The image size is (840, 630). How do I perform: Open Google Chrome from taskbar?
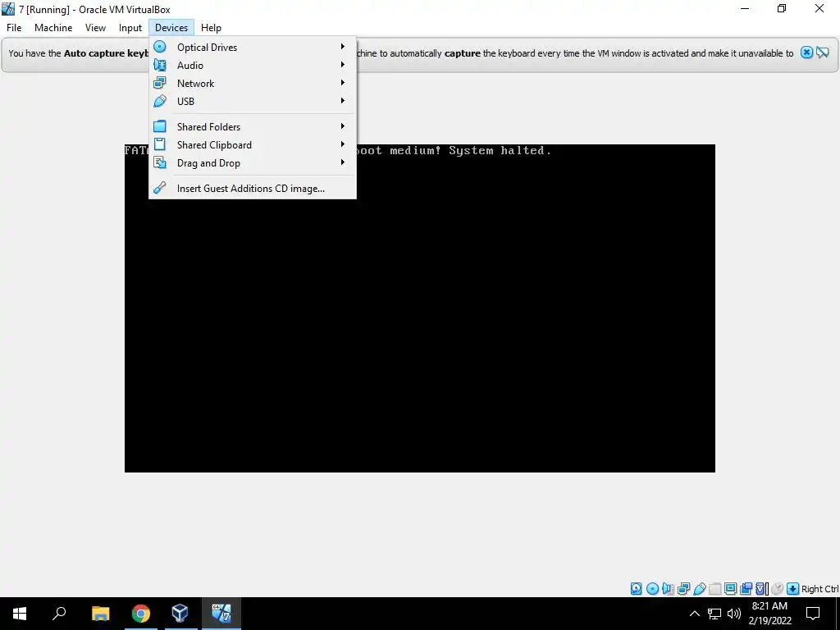pyautogui.click(x=141, y=614)
